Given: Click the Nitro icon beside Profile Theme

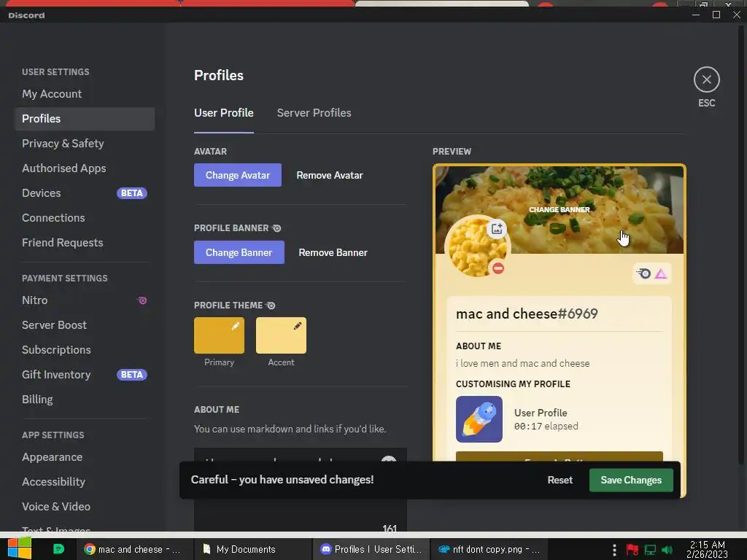Looking at the screenshot, I should tap(270, 306).
